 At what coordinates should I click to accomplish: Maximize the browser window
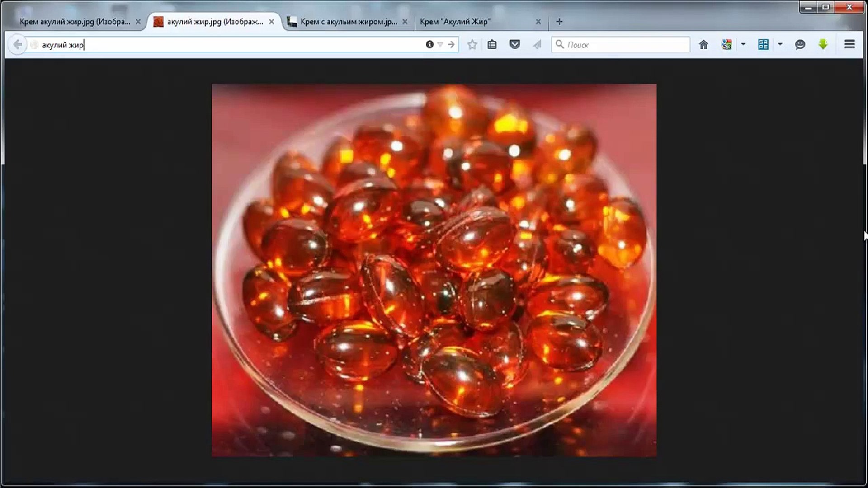point(826,7)
